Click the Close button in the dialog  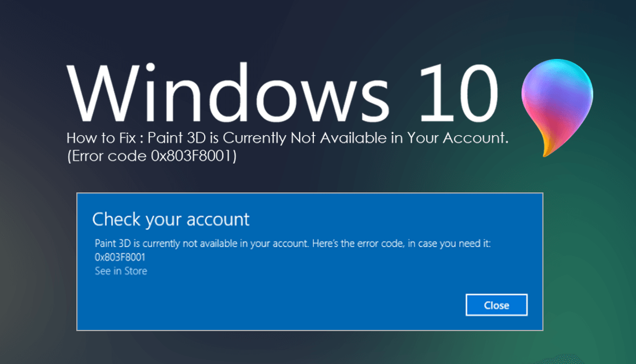pyautogui.click(x=497, y=305)
